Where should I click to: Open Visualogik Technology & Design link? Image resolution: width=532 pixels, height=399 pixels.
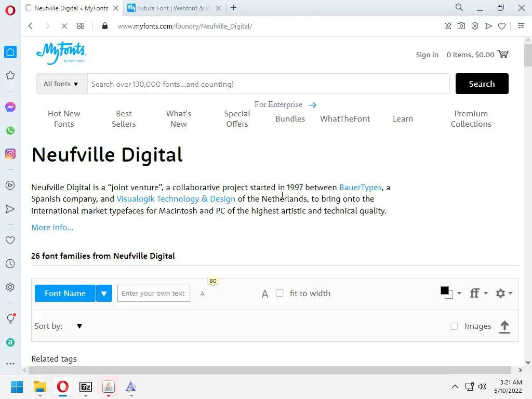(x=176, y=199)
